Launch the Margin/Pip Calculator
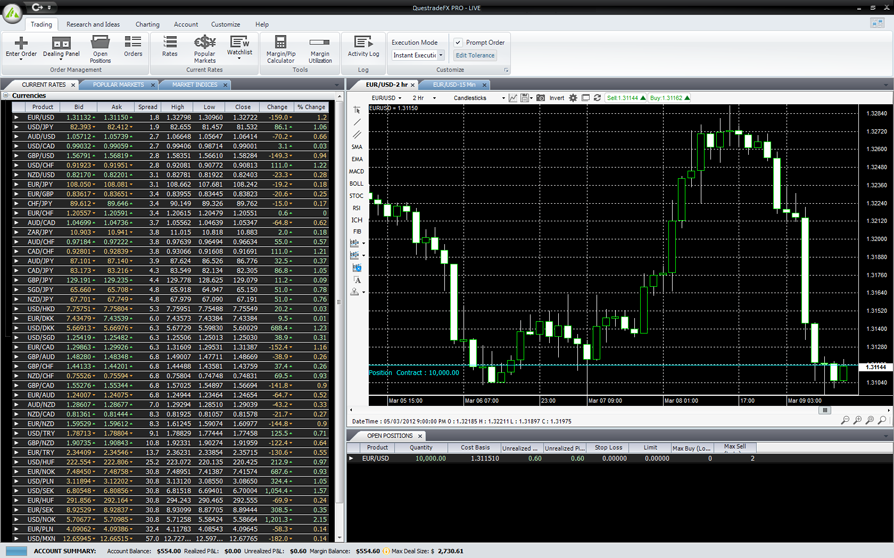 [281, 49]
